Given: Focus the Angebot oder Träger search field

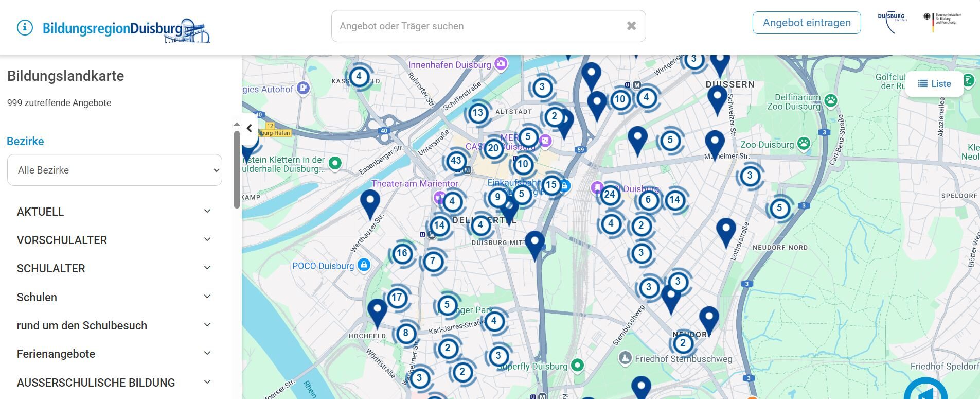Looking at the screenshot, I should coord(478,26).
